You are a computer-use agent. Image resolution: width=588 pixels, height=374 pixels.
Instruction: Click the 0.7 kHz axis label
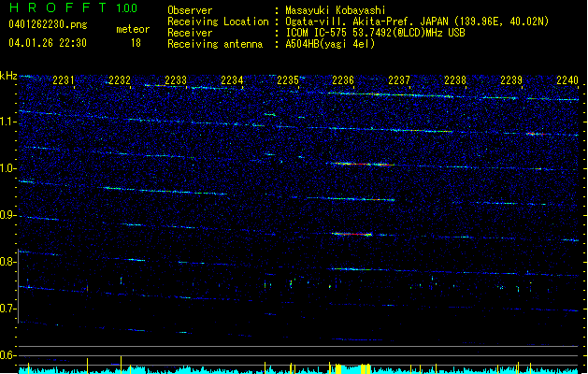[7, 309]
